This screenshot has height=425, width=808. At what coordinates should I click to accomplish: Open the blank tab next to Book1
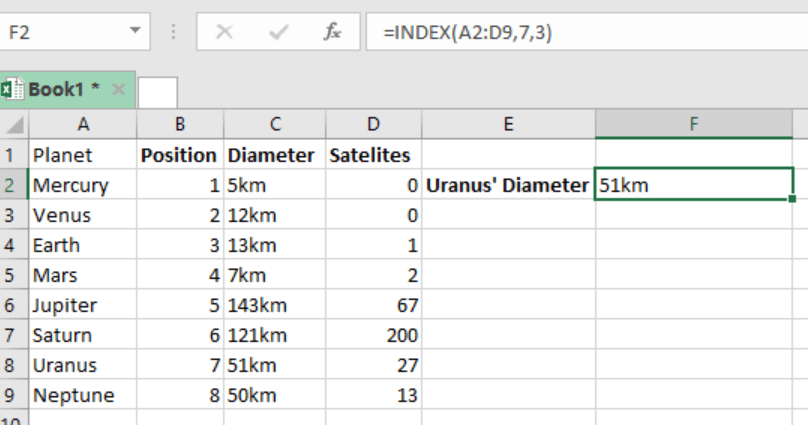(157, 92)
